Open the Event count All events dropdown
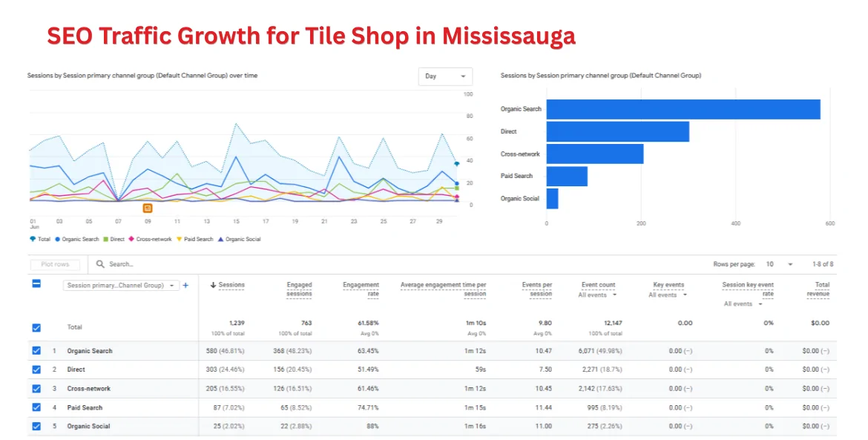The height and width of the screenshot is (440, 868). click(597, 295)
